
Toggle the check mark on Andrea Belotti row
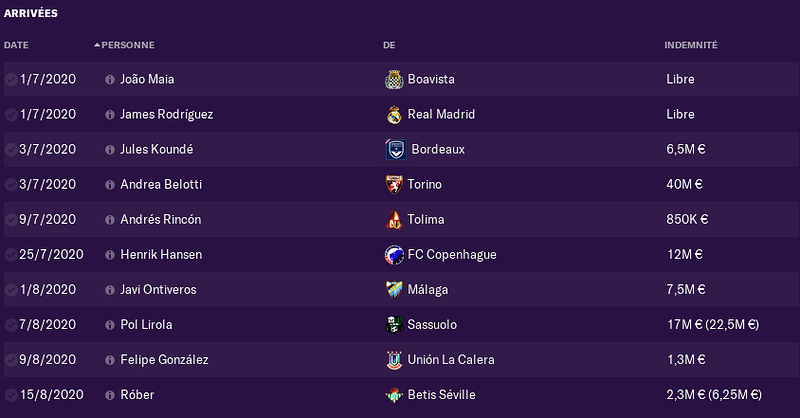click(x=11, y=185)
